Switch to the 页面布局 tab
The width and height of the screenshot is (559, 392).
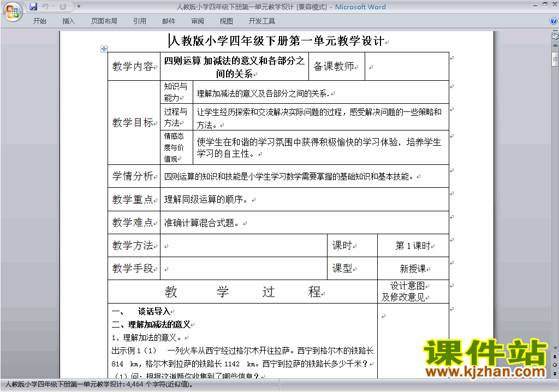104,21
